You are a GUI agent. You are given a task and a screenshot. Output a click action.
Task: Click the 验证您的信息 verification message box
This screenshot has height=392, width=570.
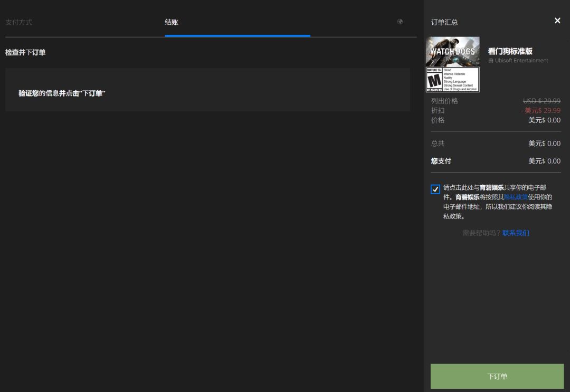pyautogui.click(x=207, y=89)
